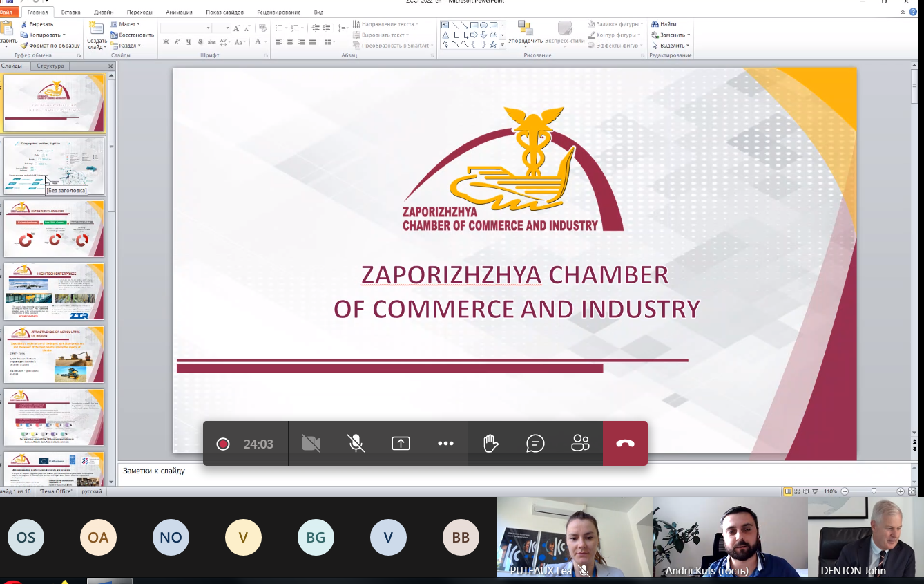
Task: Decrease the list indent level
Action: click(316, 28)
